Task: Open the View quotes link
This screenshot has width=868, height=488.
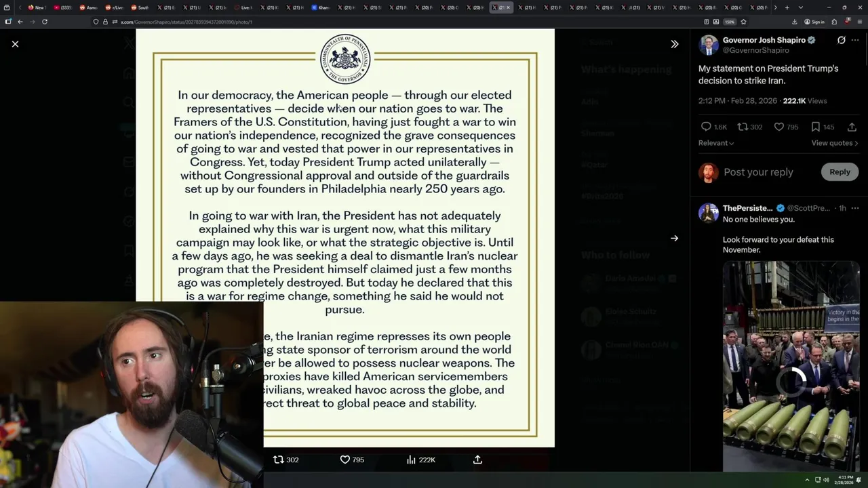Action: coord(835,143)
